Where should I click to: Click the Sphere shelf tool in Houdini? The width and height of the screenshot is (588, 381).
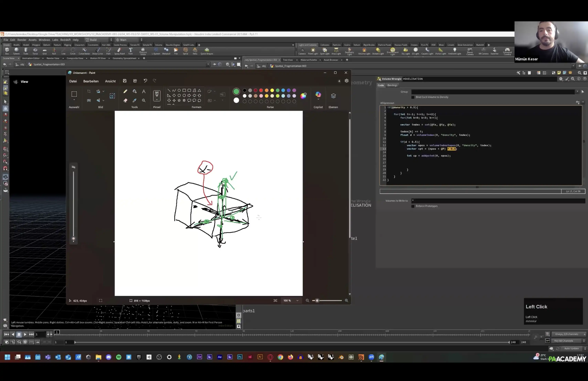coord(16,51)
